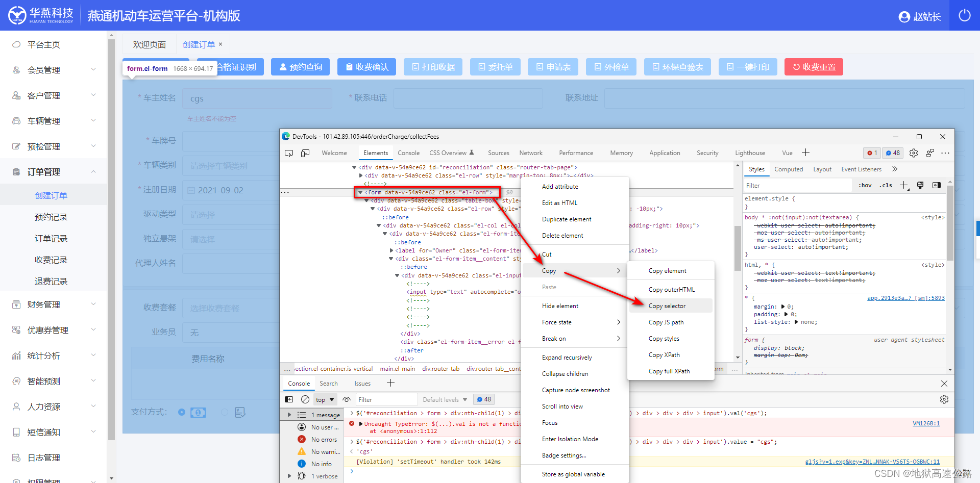Select the first payment method radio button
980x483 pixels.
coord(181,412)
